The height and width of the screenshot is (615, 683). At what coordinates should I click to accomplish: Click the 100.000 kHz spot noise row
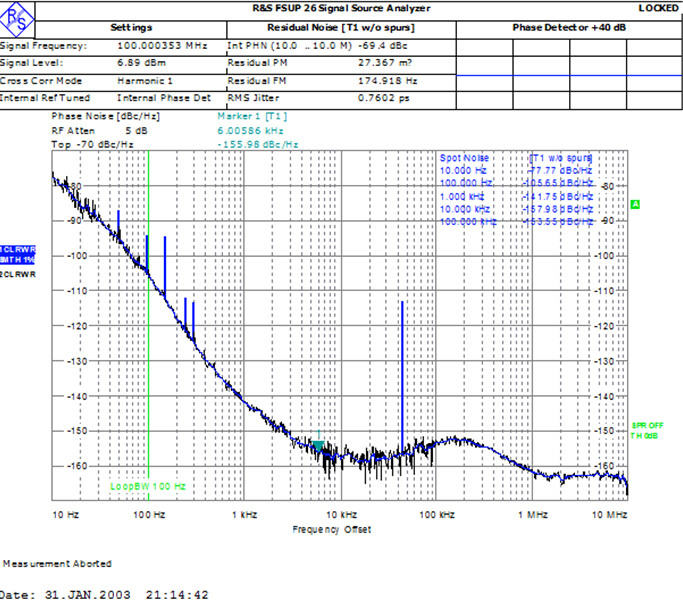tap(516, 222)
